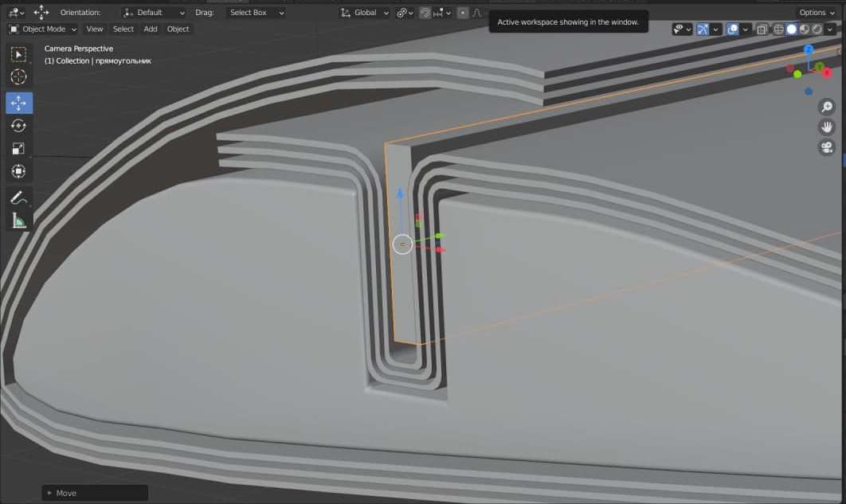Expand the Move operator panel
The height and width of the screenshot is (504, 846).
click(x=49, y=493)
